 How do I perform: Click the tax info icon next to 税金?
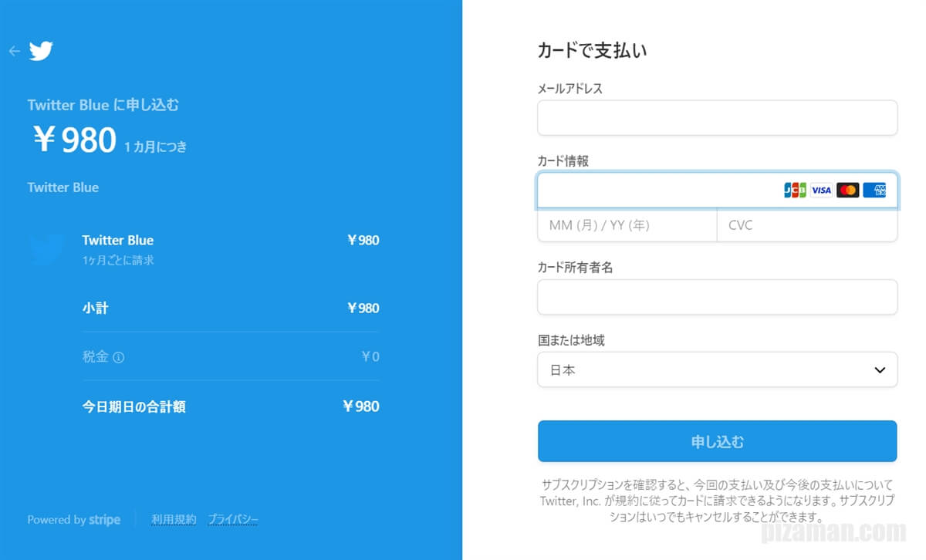tap(119, 357)
